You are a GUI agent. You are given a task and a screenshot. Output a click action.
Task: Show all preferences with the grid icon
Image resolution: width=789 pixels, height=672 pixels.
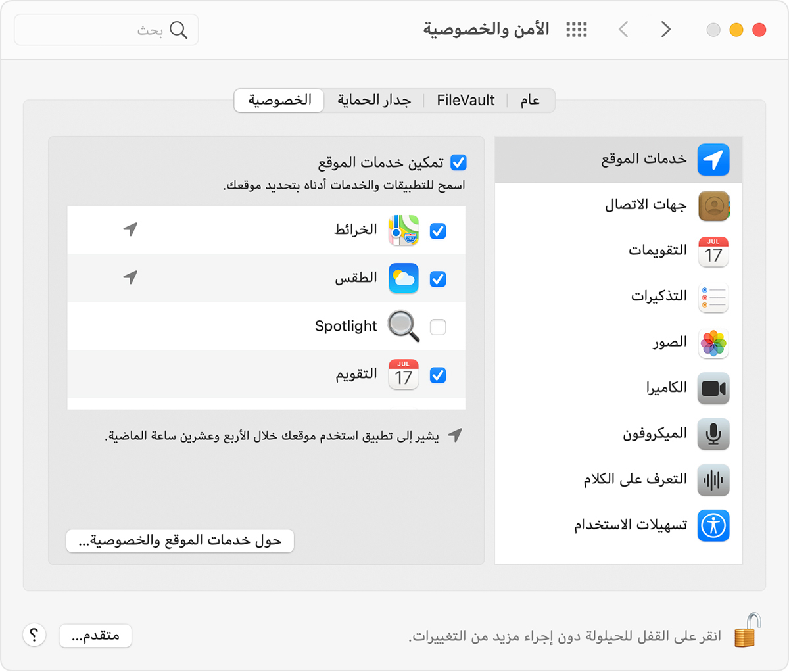pos(577,30)
